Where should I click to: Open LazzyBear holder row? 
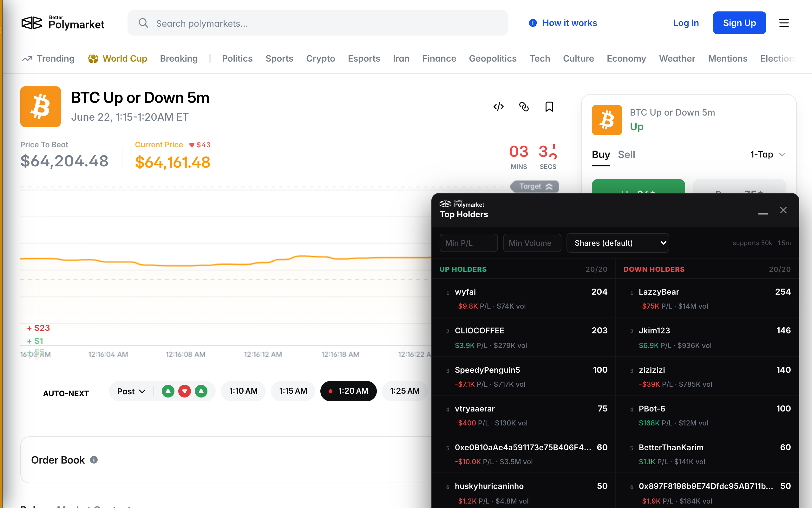pos(707,298)
